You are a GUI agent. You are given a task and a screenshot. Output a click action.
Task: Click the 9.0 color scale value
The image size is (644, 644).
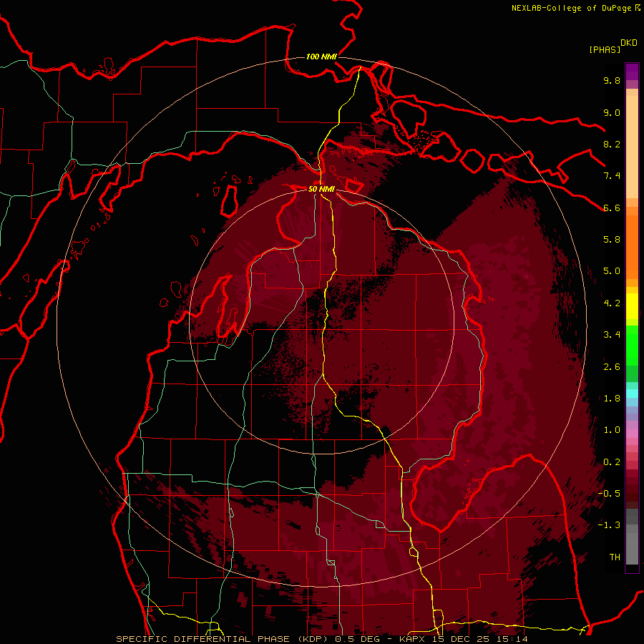point(612,112)
